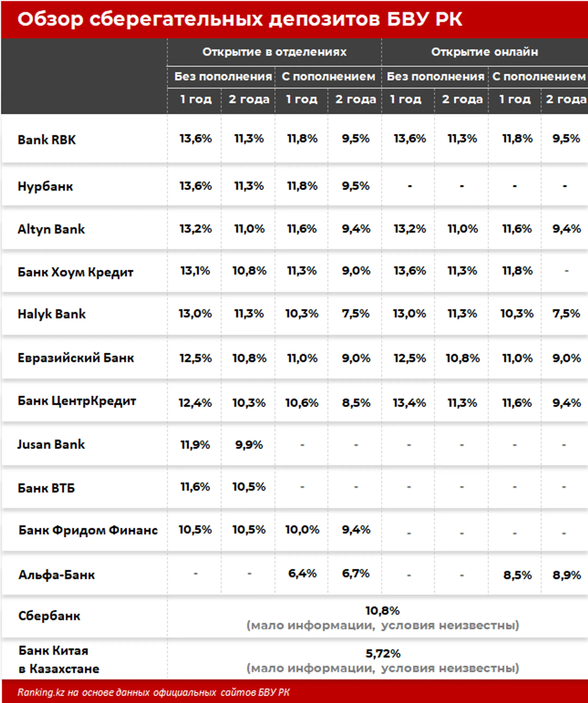Image resolution: width=588 pixels, height=703 pixels.
Task: Click the 'Открытие онлайн' column header
Action: [484, 52]
